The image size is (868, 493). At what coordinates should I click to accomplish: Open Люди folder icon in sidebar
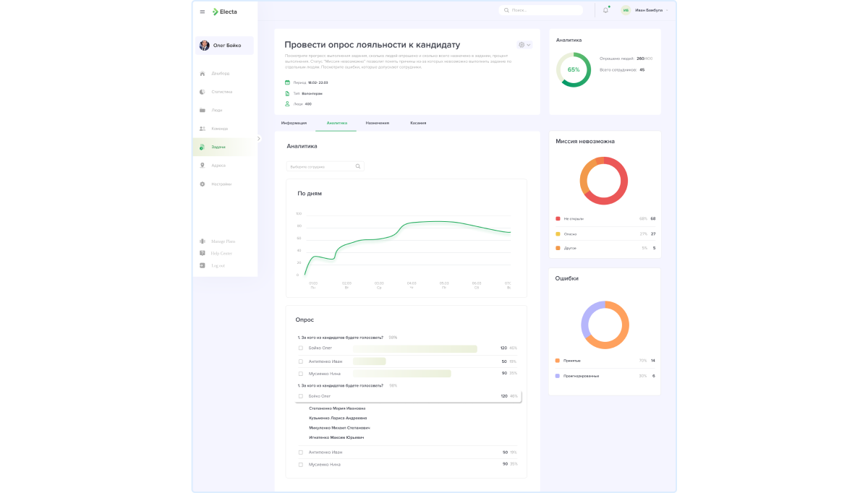pos(203,111)
